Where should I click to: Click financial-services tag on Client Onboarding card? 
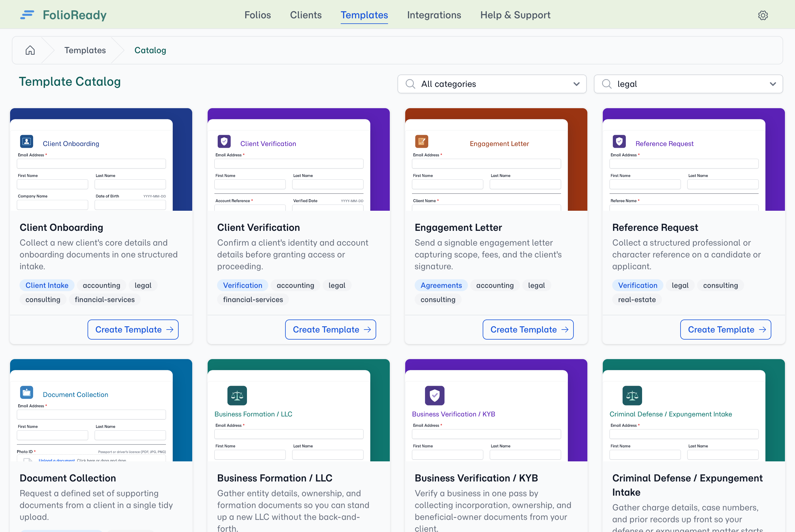(x=105, y=300)
